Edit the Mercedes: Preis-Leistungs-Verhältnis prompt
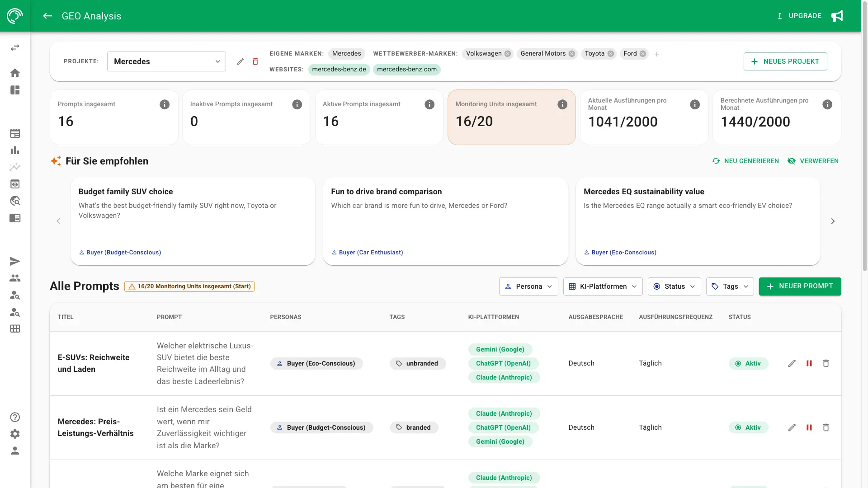This screenshot has height=488, width=868. point(792,427)
